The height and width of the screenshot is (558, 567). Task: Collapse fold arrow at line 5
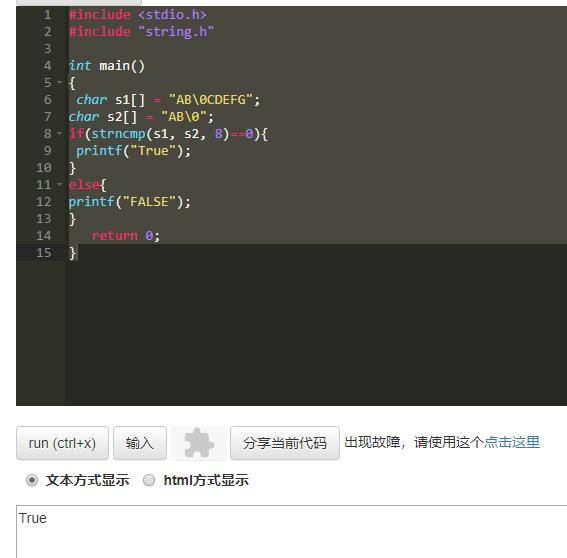coord(59,83)
